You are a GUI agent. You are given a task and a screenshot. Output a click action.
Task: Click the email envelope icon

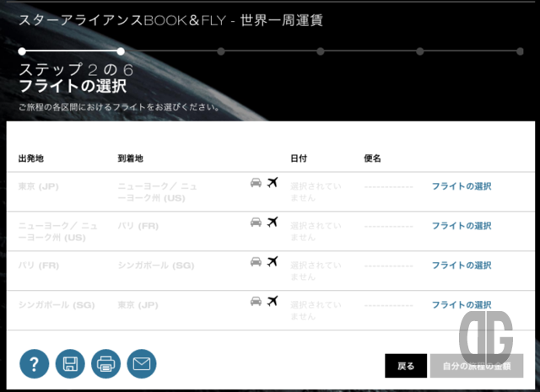[x=142, y=364]
